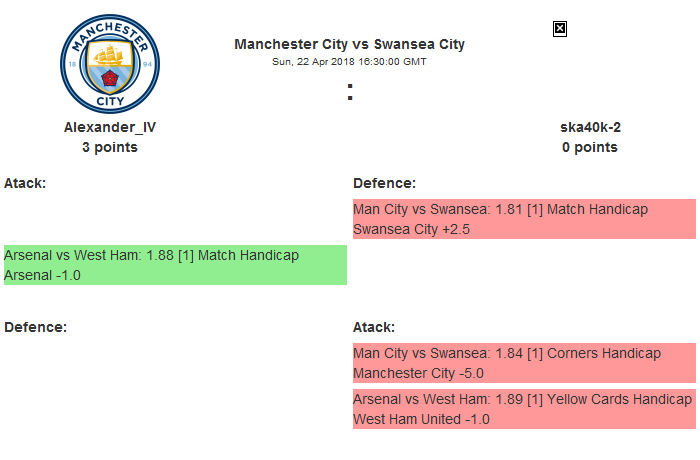Click the Swansea City +2.5 selection text

coord(411,229)
